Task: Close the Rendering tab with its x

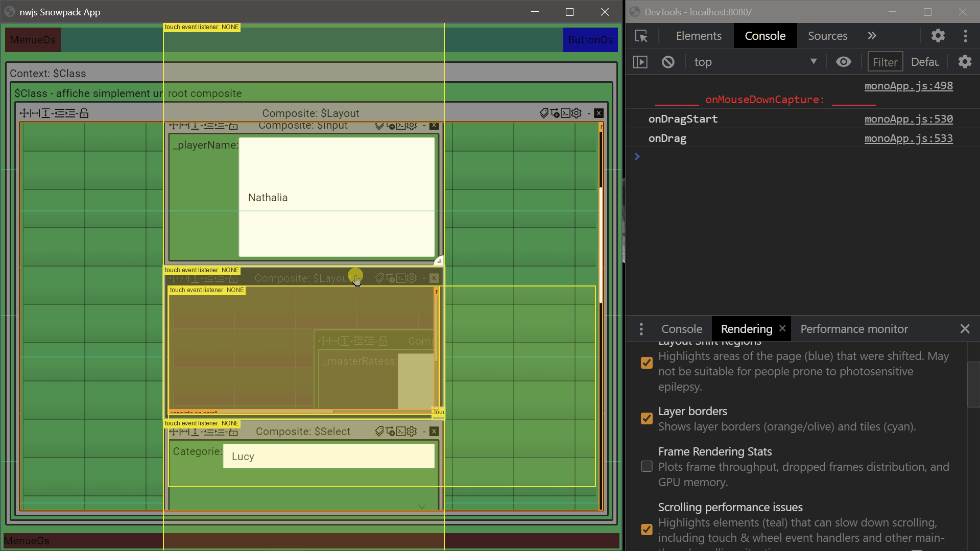Action: (782, 328)
